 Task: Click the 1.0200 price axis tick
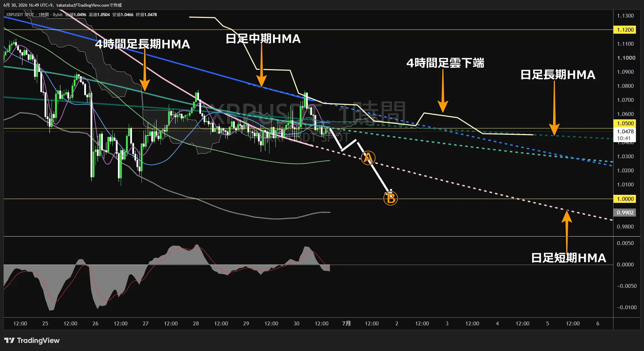tap(625, 171)
